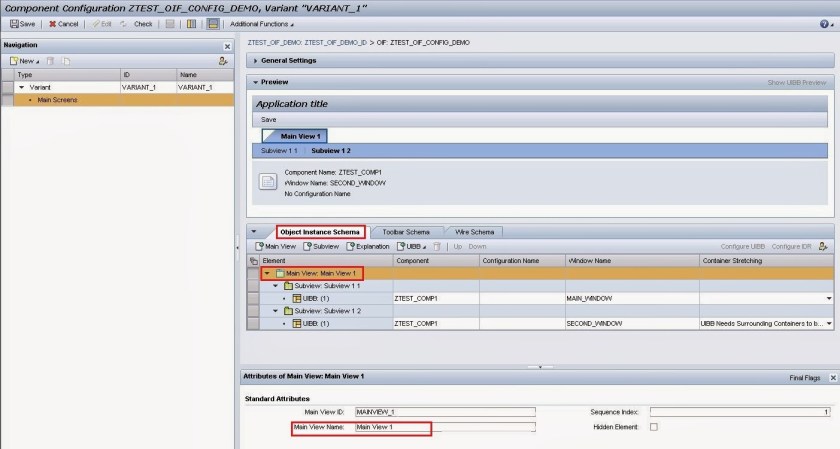
Task: Select the Main Screens navigation row
Action: click(57, 100)
